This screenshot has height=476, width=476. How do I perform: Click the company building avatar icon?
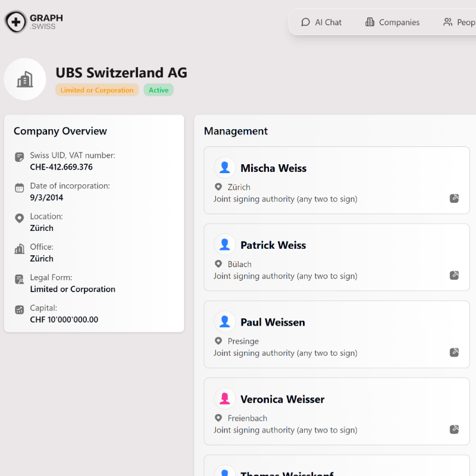(x=25, y=79)
